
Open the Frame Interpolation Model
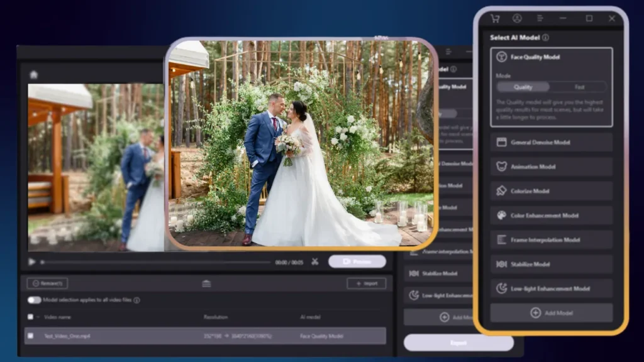(551, 239)
